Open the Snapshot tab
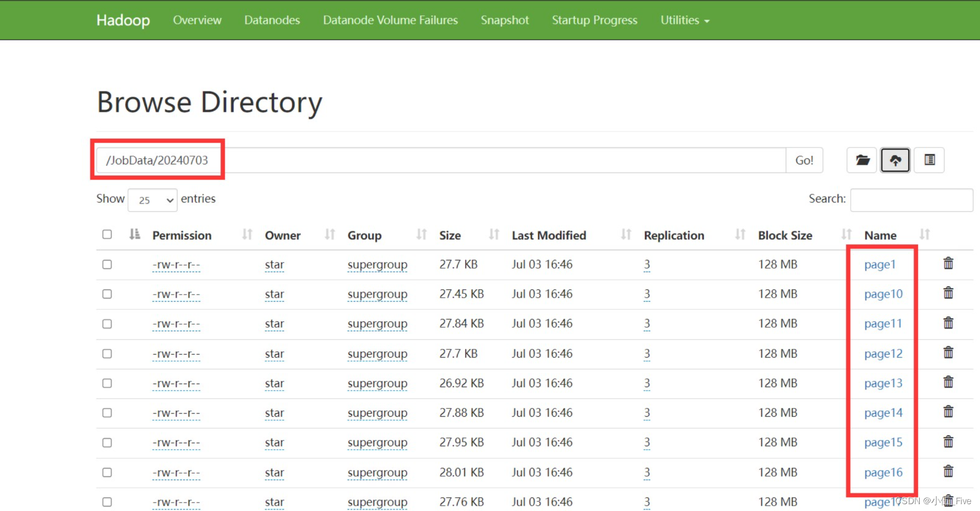 (x=505, y=20)
